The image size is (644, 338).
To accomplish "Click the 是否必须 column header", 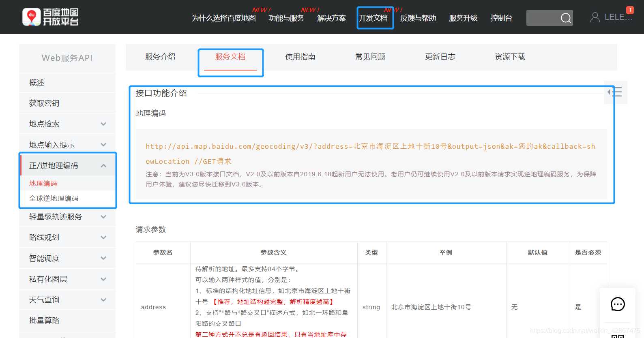I will (588, 252).
